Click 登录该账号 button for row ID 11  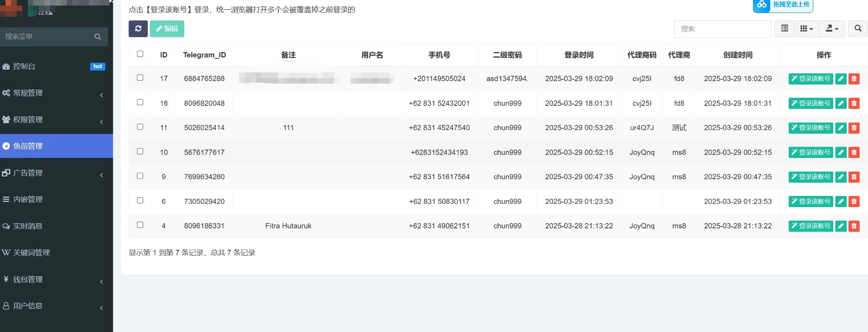coord(811,128)
